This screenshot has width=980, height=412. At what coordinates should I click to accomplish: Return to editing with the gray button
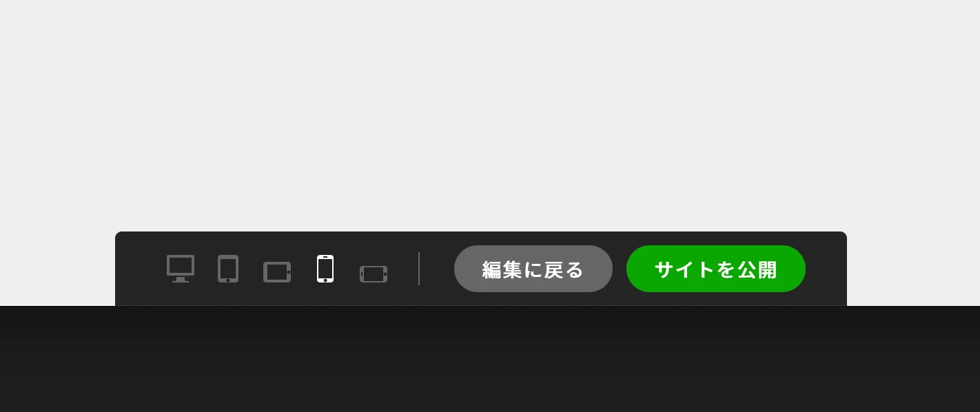tap(533, 269)
